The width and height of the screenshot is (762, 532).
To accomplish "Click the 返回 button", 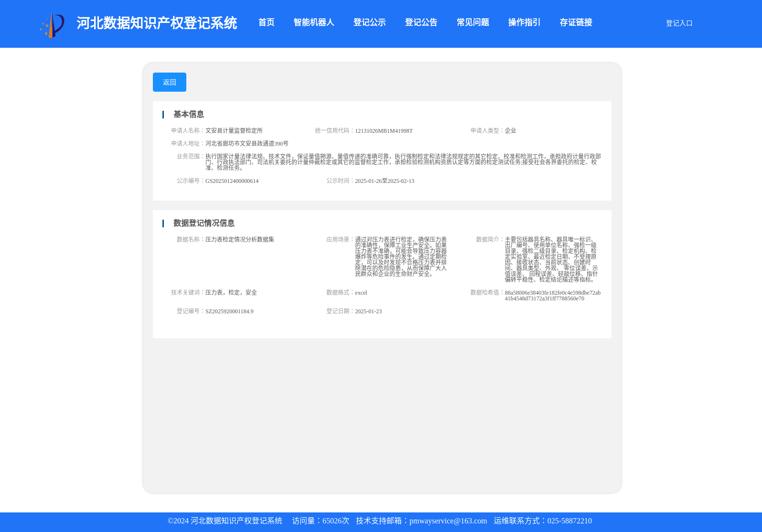I will pos(170,82).
